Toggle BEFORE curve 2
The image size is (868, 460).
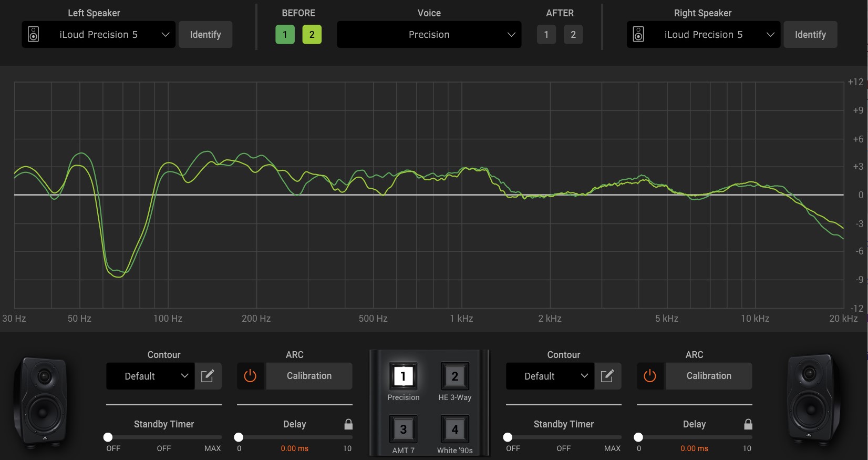pos(312,35)
